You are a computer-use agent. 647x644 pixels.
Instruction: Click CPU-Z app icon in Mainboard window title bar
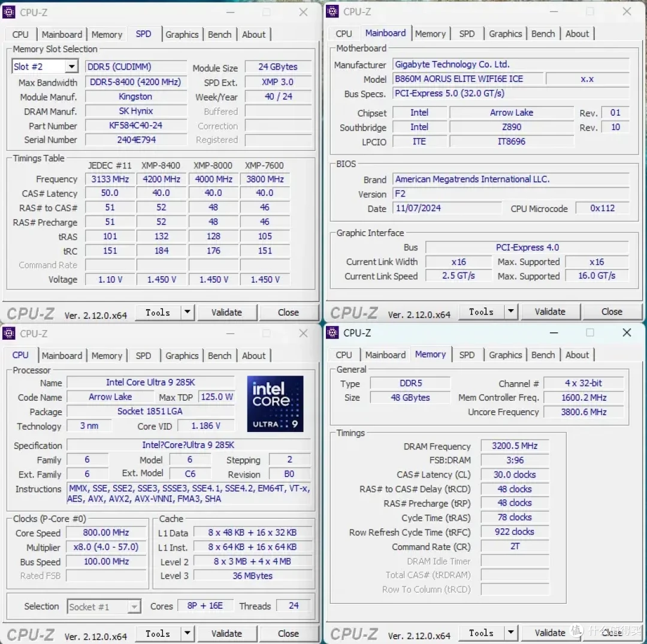332,11
